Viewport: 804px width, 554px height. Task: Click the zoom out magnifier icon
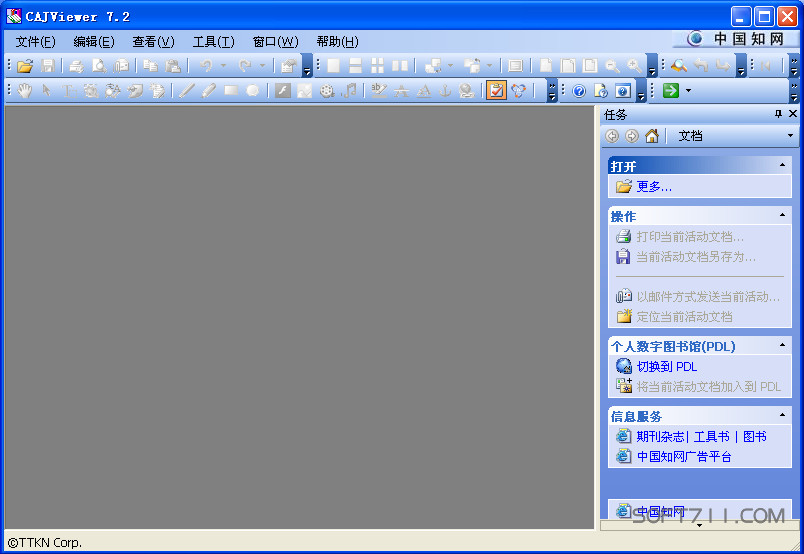pyautogui.click(x=612, y=66)
